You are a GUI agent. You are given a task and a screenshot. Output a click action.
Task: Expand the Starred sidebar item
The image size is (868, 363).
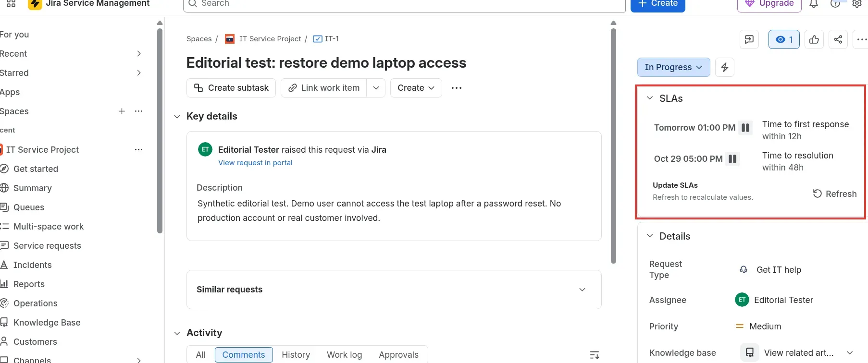click(x=138, y=73)
